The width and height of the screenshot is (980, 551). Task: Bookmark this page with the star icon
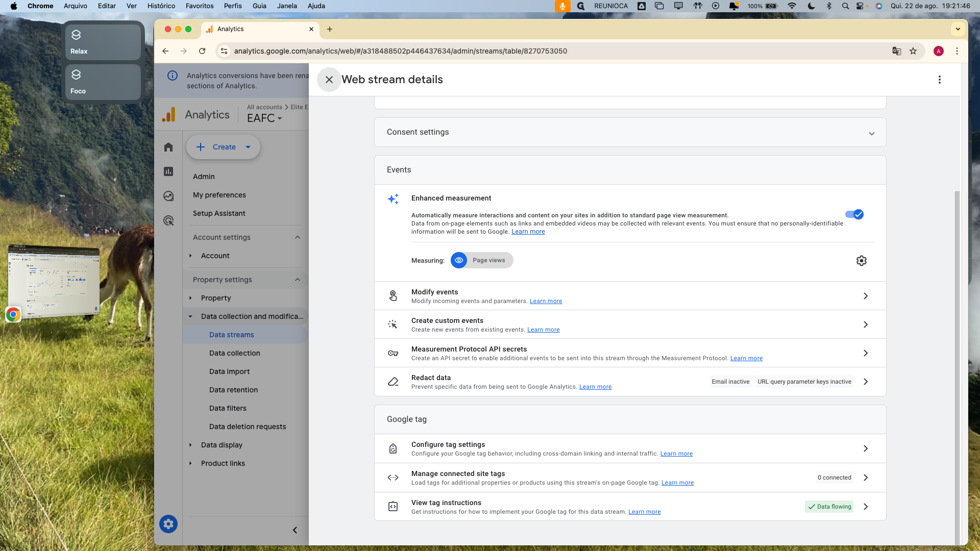[x=913, y=51]
